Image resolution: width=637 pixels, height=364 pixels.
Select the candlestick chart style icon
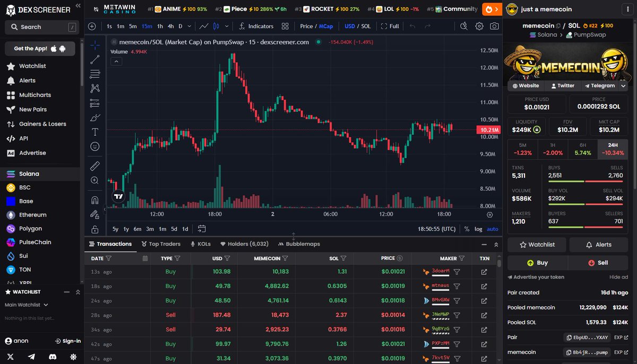coord(216,26)
